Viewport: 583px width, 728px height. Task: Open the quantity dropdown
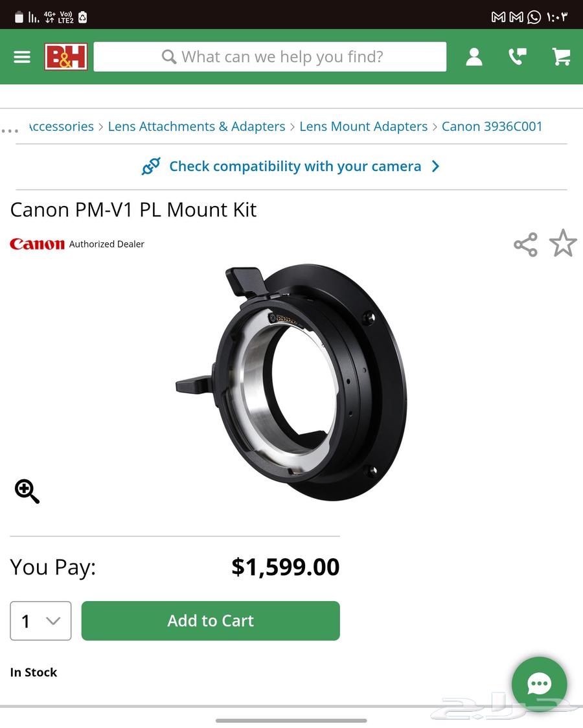click(x=40, y=620)
